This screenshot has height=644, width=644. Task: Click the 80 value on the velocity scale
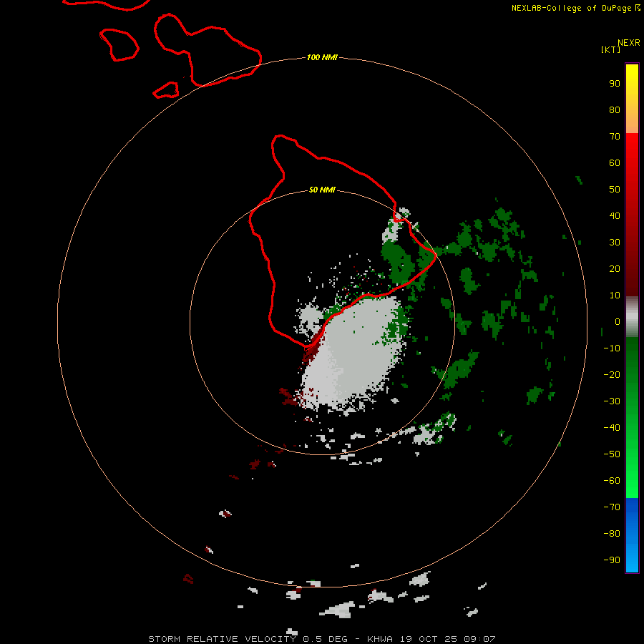click(615, 109)
